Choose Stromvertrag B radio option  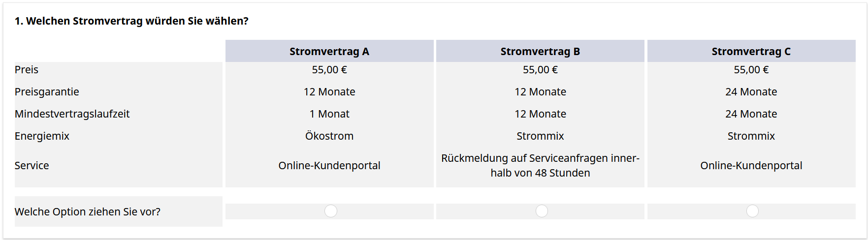[x=542, y=211]
